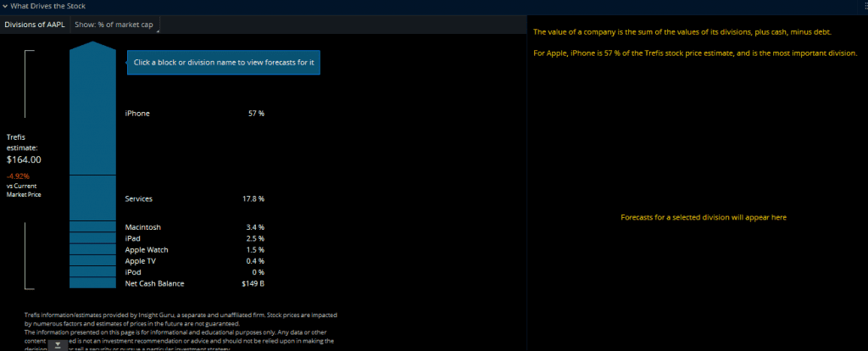The height and width of the screenshot is (351, 868).
Task: Click the panel grip icon in the top right corner
Action: point(864,6)
